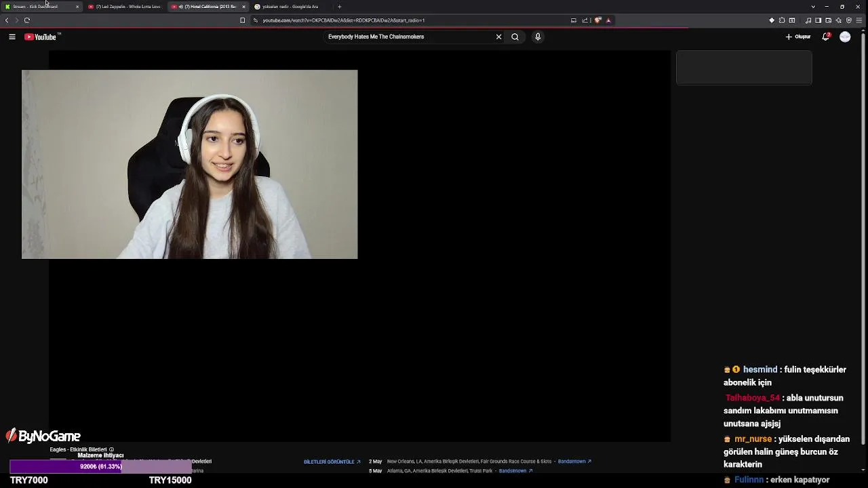Open the YouTube account avatar menu
Viewport: 868px width, 488px height.
click(x=845, y=37)
